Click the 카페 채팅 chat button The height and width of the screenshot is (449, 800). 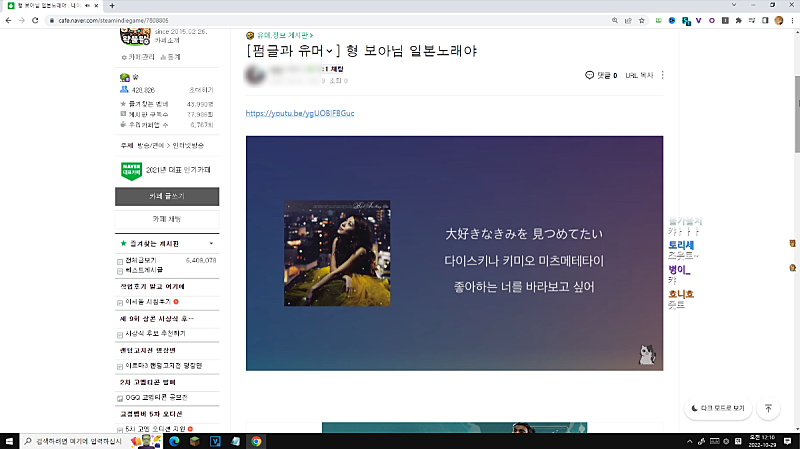pos(167,219)
